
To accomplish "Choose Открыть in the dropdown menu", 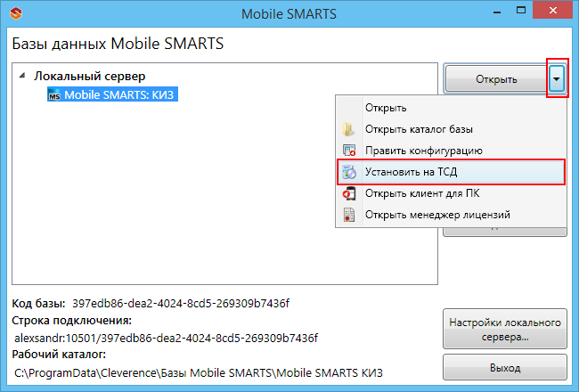I will pyautogui.click(x=451, y=108).
